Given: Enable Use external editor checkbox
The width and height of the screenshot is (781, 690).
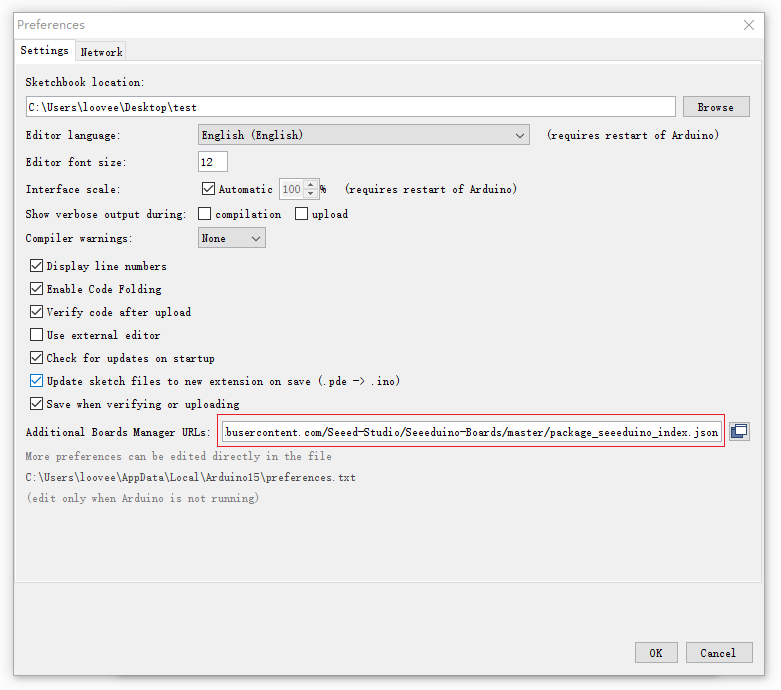Looking at the screenshot, I should pyautogui.click(x=37, y=335).
